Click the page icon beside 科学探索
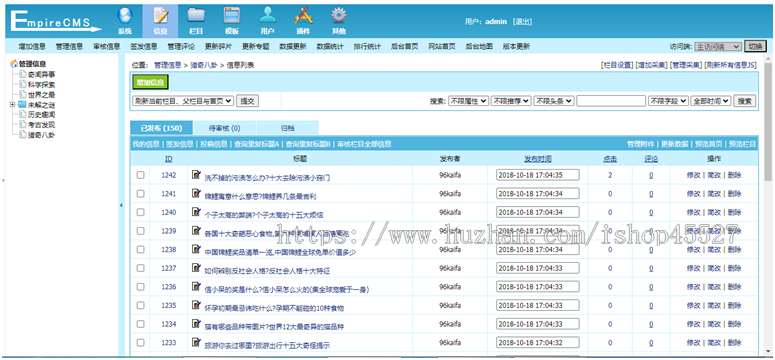775x360 pixels. pyautogui.click(x=23, y=84)
